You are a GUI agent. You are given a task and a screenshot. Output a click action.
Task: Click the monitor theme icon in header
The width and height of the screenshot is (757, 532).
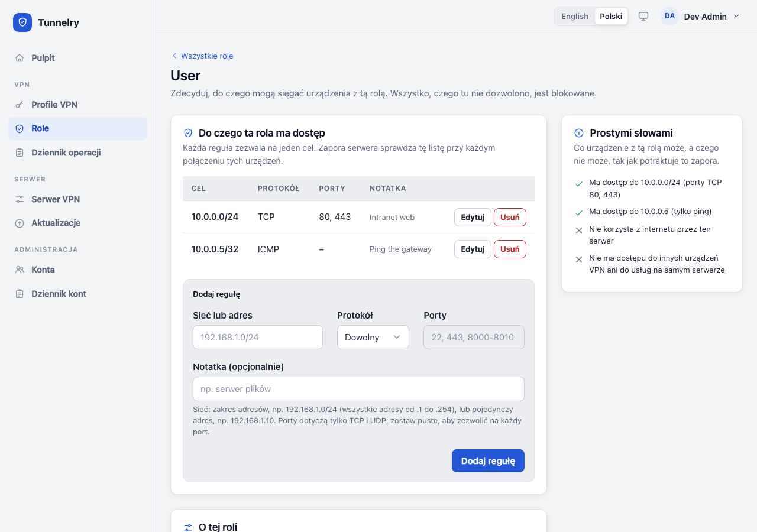pyautogui.click(x=643, y=16)
